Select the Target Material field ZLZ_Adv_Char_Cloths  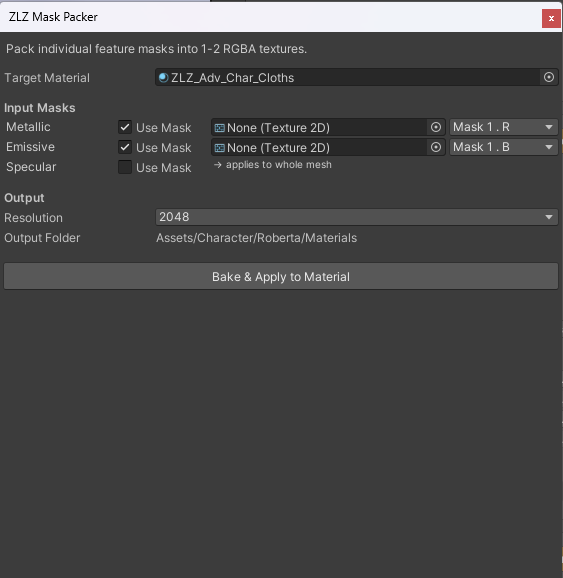coord(357,77)
